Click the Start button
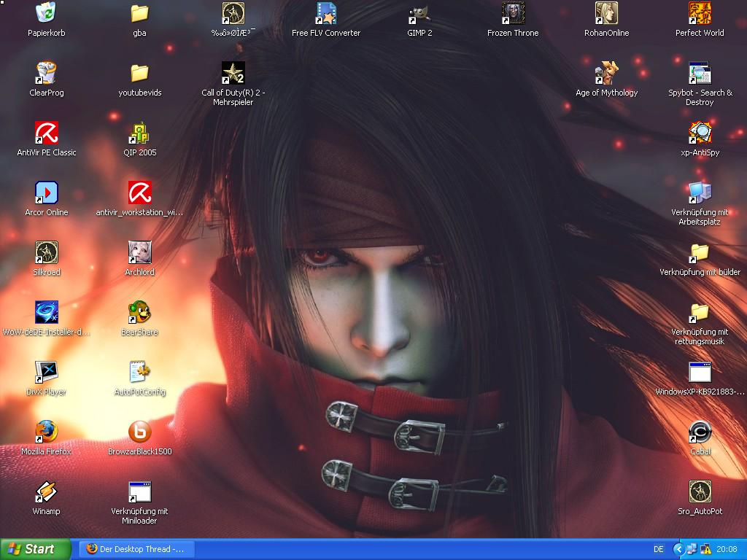This screenshot has height=560, width=747. (36, 549)
